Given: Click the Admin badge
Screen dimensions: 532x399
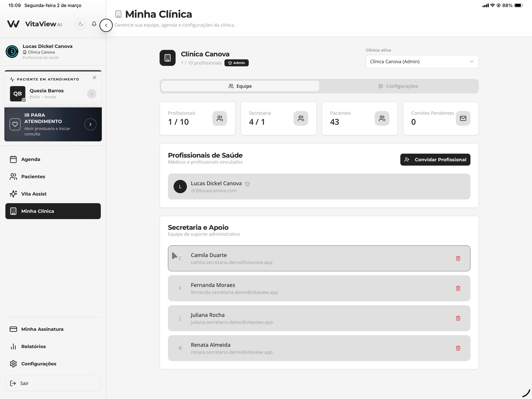Looking at the screenshot, I should click(x=236, y=63).
